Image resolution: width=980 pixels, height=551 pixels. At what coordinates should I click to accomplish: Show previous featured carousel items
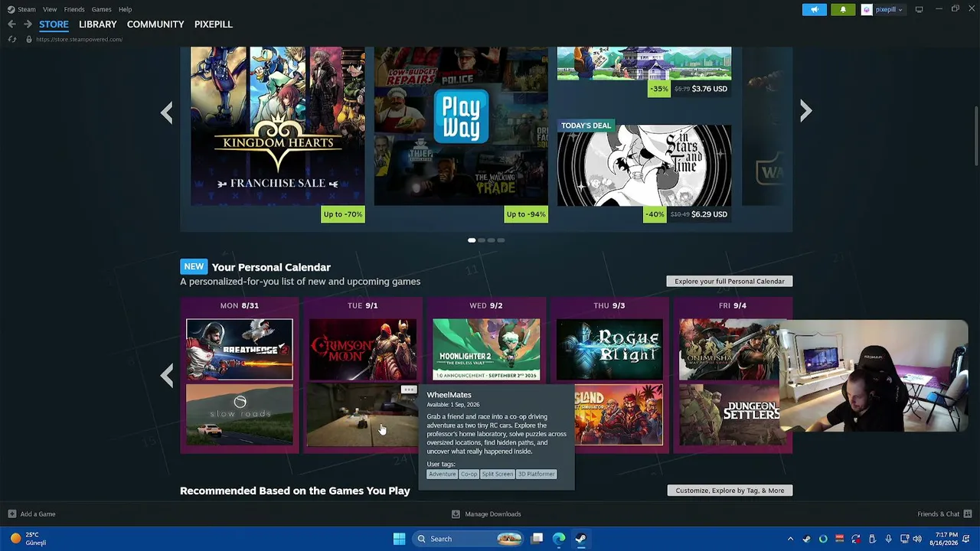pos(167,112)
